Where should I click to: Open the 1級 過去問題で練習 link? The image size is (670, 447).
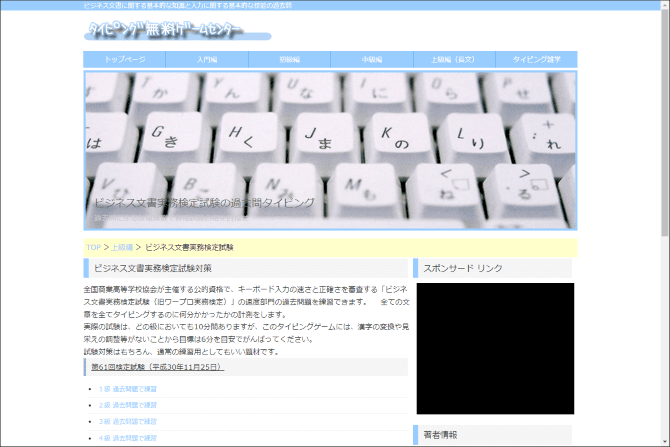[128, 389]
